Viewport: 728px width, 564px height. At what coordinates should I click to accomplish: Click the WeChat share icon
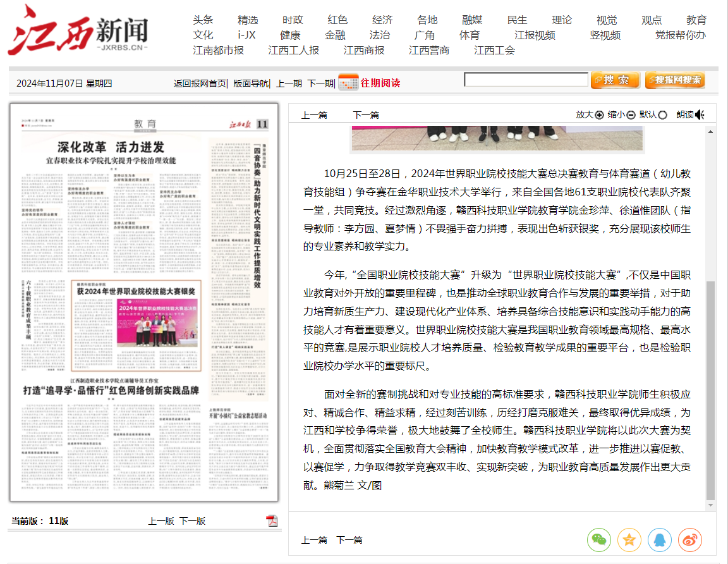(x=598, y=539)
